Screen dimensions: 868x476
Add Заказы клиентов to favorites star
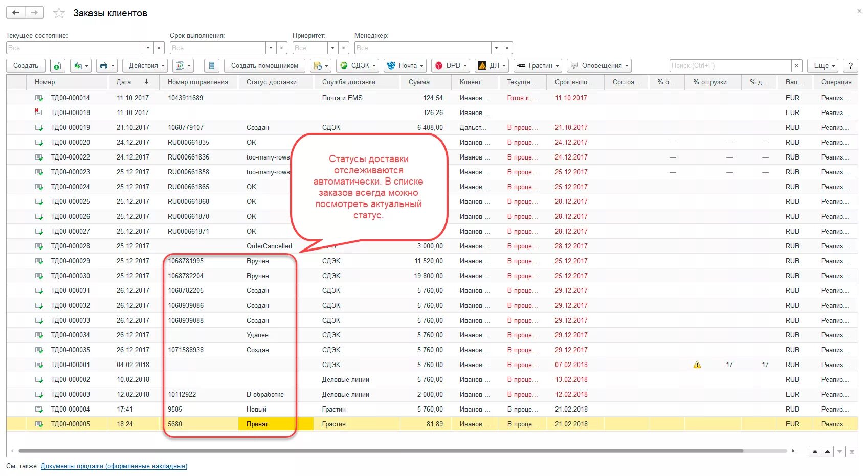(59, 13)
